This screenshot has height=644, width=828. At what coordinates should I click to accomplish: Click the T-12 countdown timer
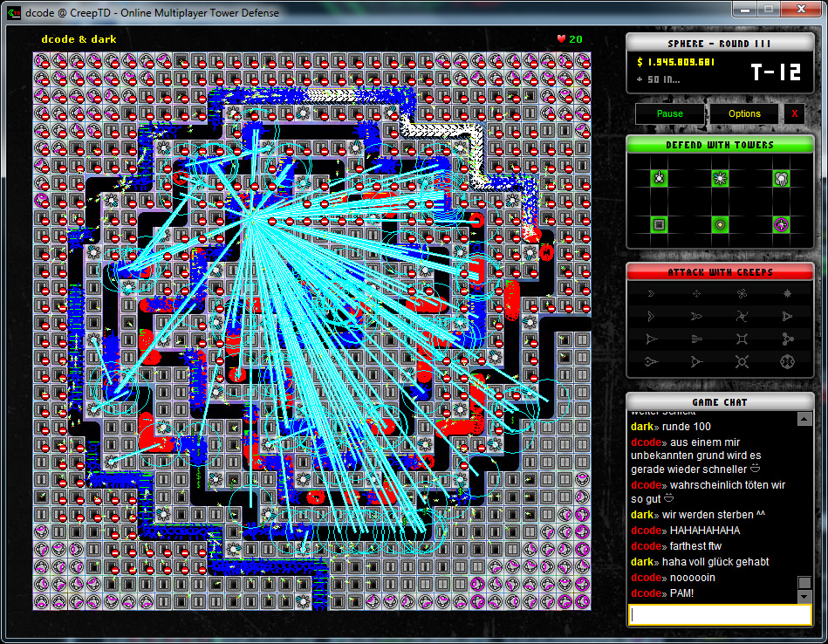(776, 72)
